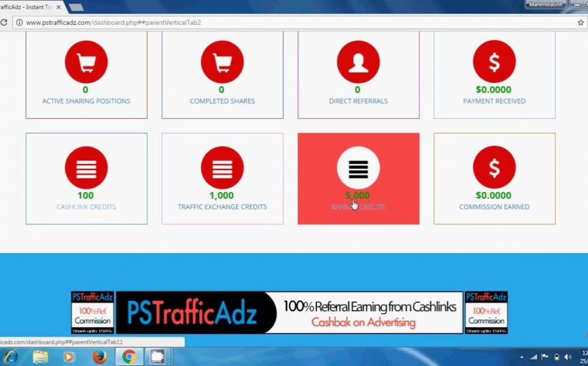Open Windows Explorer folder in the taskbar
This screenshot has width=588, height=366.
(x=40, y=356)
